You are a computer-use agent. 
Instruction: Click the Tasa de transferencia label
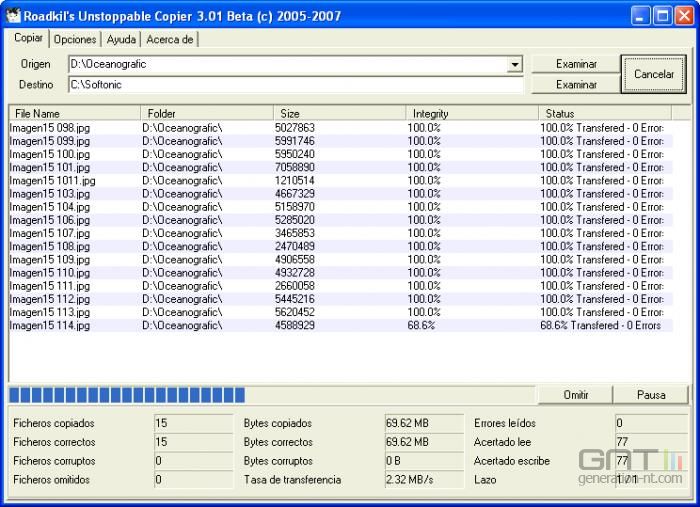(292, 480)
